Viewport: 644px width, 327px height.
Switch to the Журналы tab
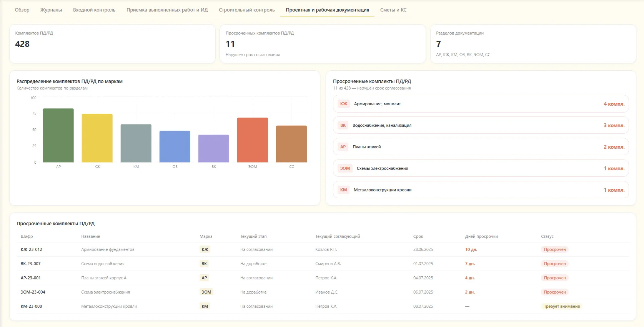51,10
